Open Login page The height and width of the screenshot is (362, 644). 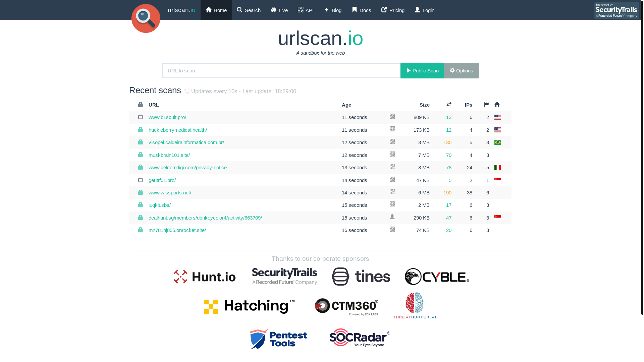[424, 10]
